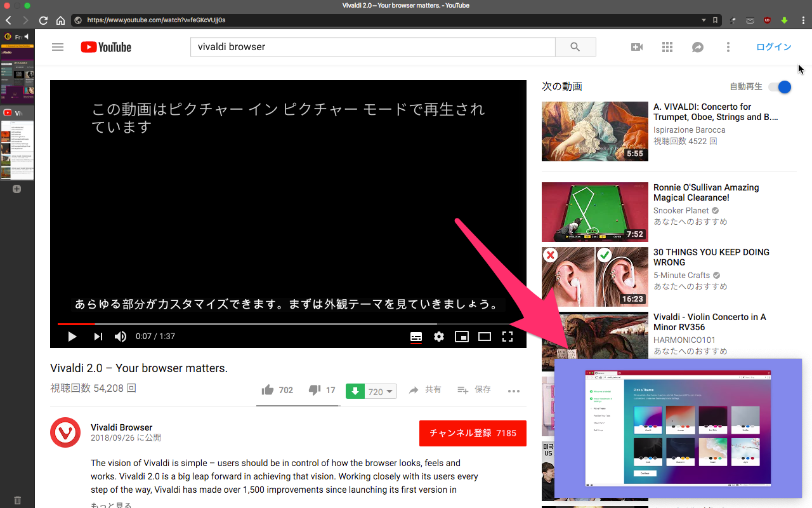The width and height of the screenshot is (812, 508).
Task: Open the Ronnie O'Sullivan snooker video thumbnail
Action: tap(595, 212)
